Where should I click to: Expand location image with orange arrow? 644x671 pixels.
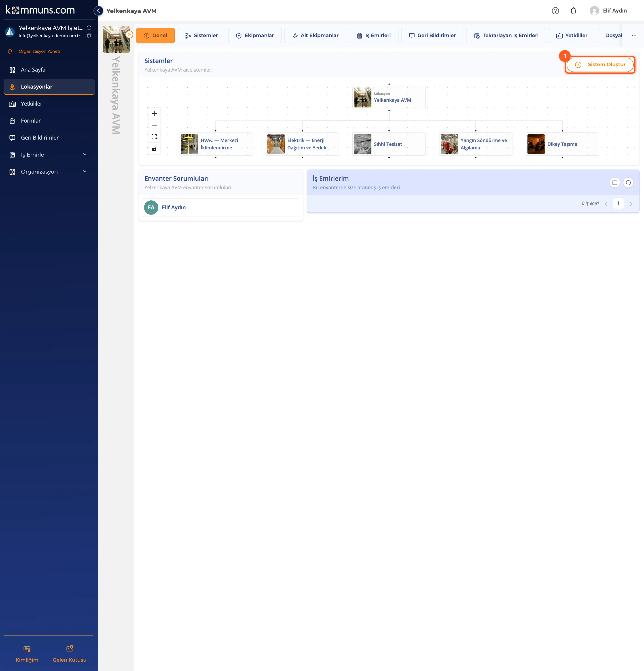pyautogui.click(x=129, y=34)
